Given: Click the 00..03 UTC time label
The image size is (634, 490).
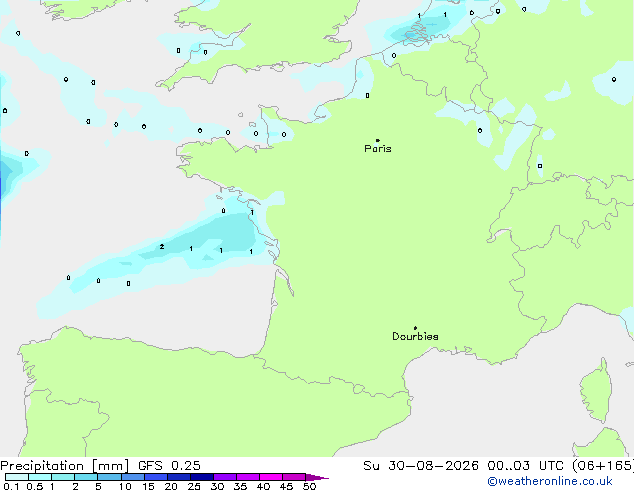Looking at the screenshot, I should 525,466.
